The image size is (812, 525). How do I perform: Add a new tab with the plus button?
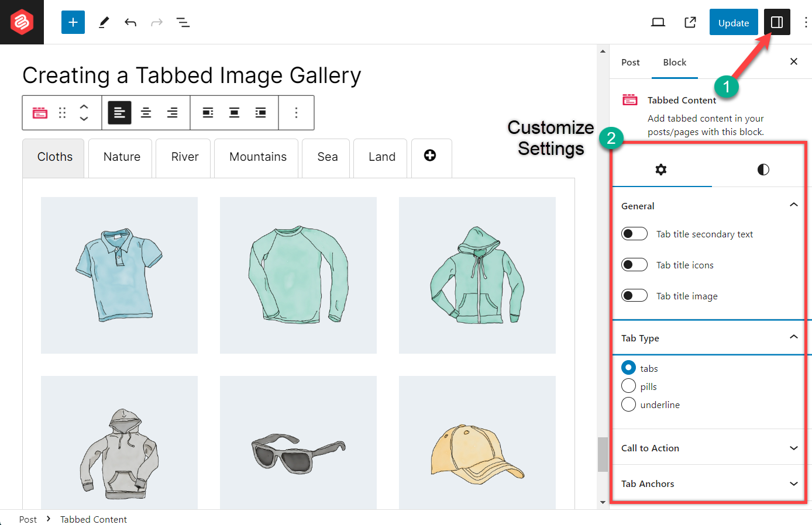[x=431, y=156]
